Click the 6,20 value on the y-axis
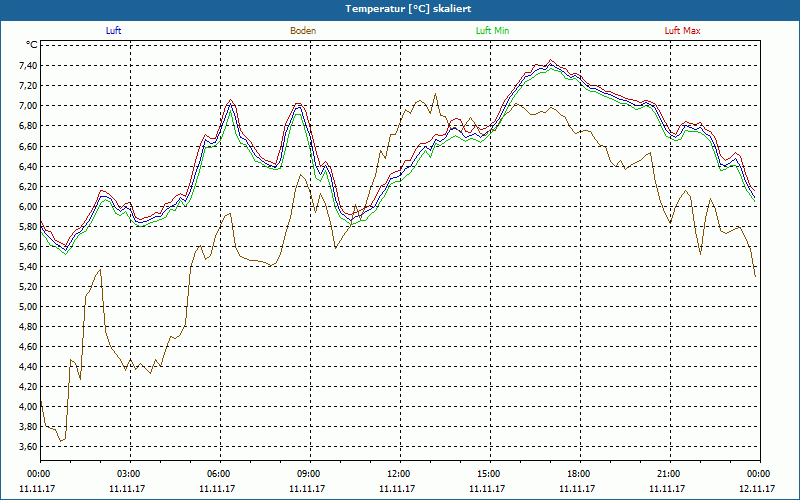 29,187
